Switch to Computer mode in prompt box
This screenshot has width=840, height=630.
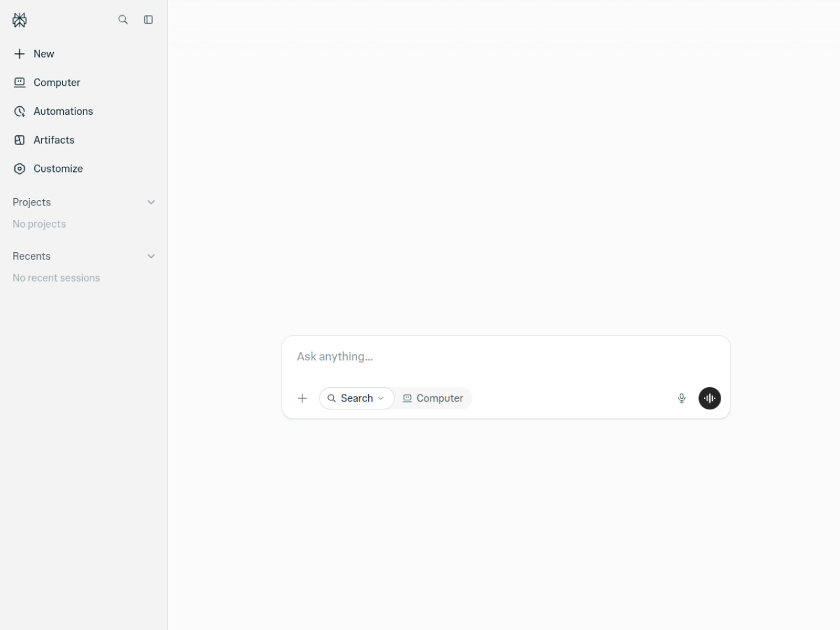pyautogui.click(x=433, y=398)
